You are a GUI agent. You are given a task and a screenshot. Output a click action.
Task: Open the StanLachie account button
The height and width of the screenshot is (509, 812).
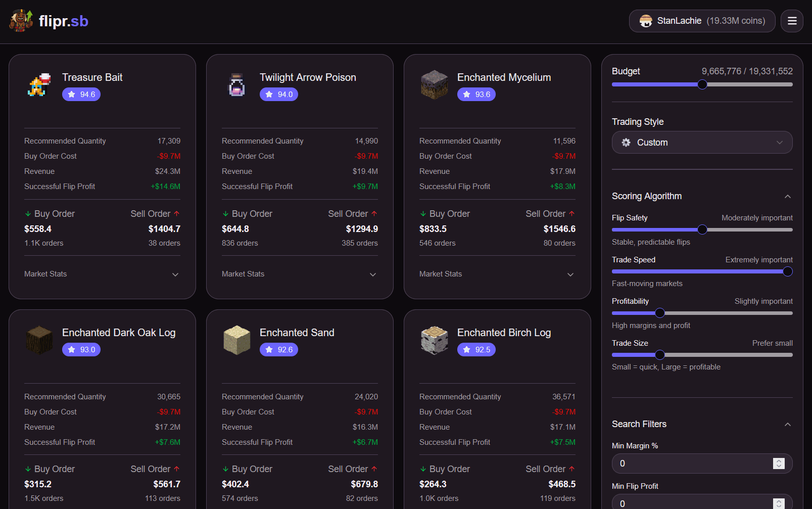coord(702,21)
